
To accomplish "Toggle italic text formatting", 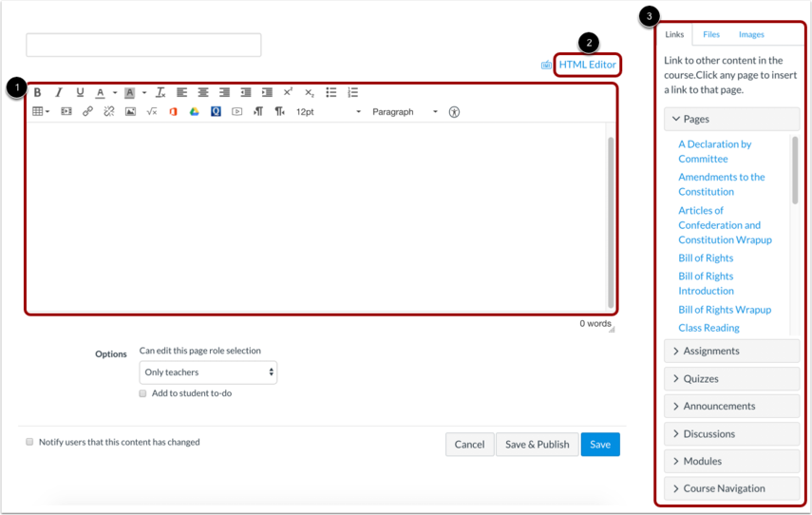I will pos(59,93).
